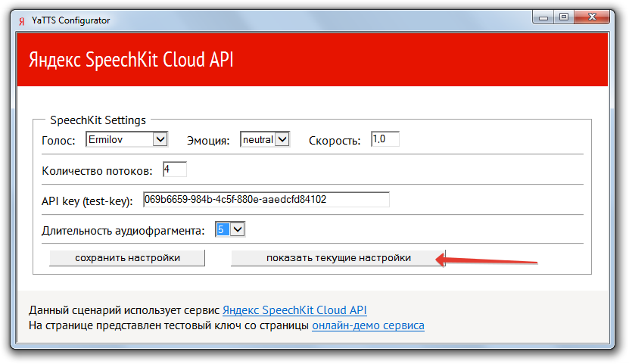The width and height of the screenshot is (629, 364).
Task: Click the Голос: label
Action: click(x=58, y=140)
